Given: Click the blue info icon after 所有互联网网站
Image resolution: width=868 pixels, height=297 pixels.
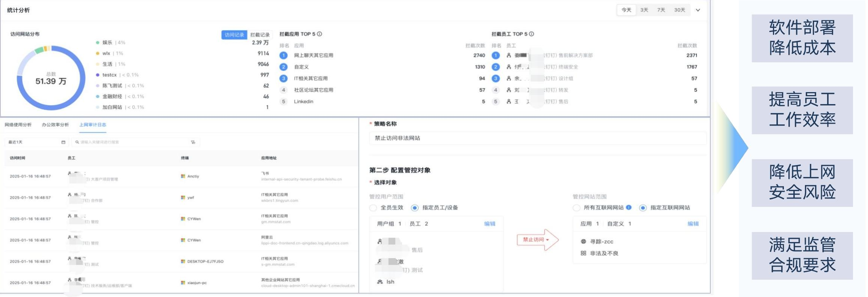Looking at the screenshot, I should (x=629, y=207).
